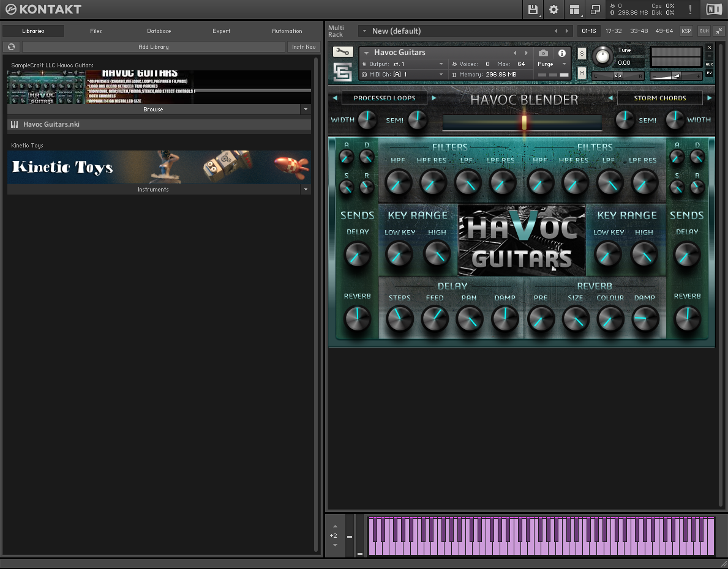Switch to the Automation tab

coord(287,31)
